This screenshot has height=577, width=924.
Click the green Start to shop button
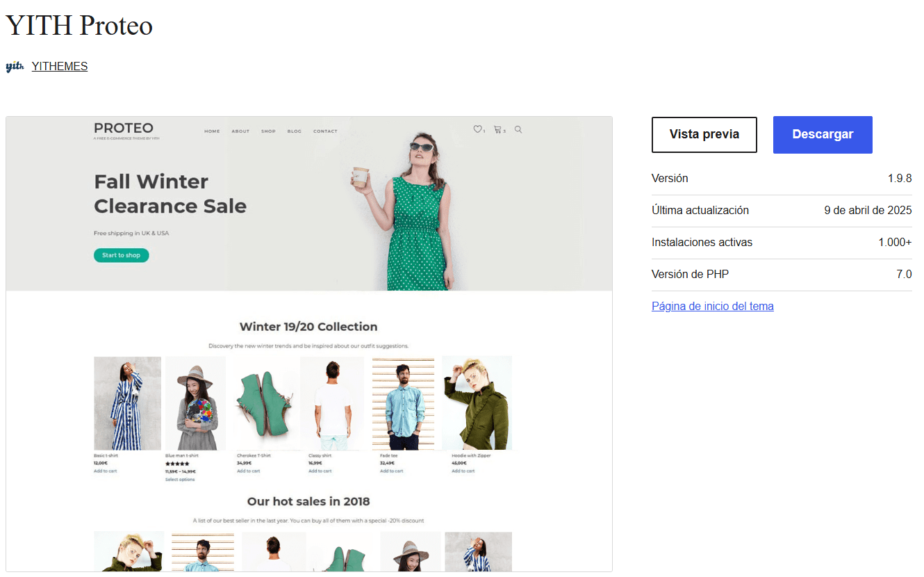pyautogui.click(x=122, y=256)
